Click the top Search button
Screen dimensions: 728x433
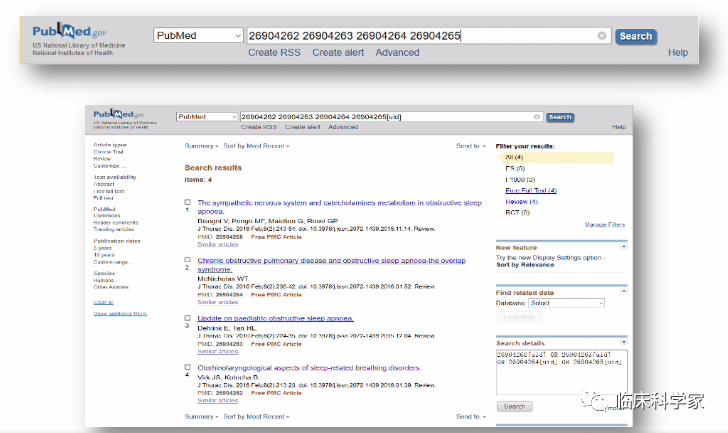tap(636, 36)
